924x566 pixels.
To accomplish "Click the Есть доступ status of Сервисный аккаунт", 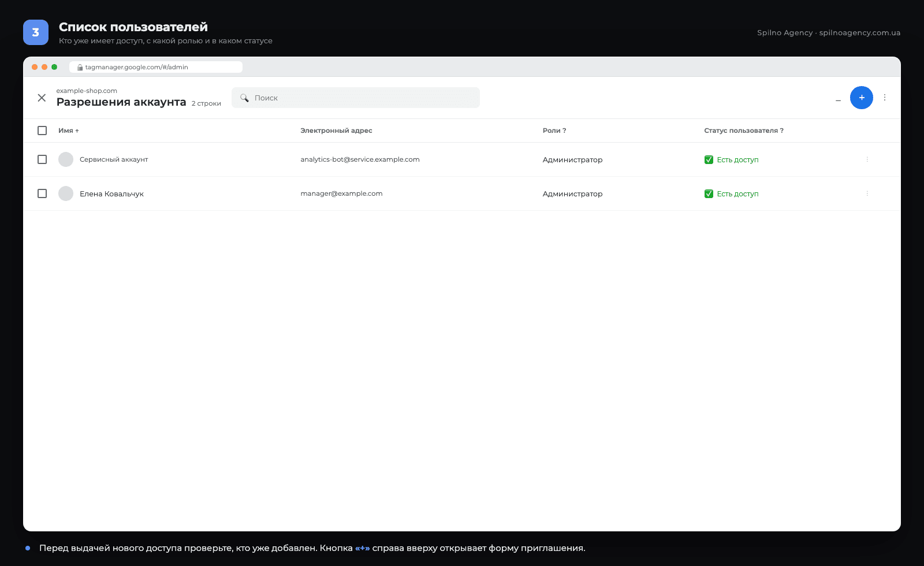I will pos(731,160).
